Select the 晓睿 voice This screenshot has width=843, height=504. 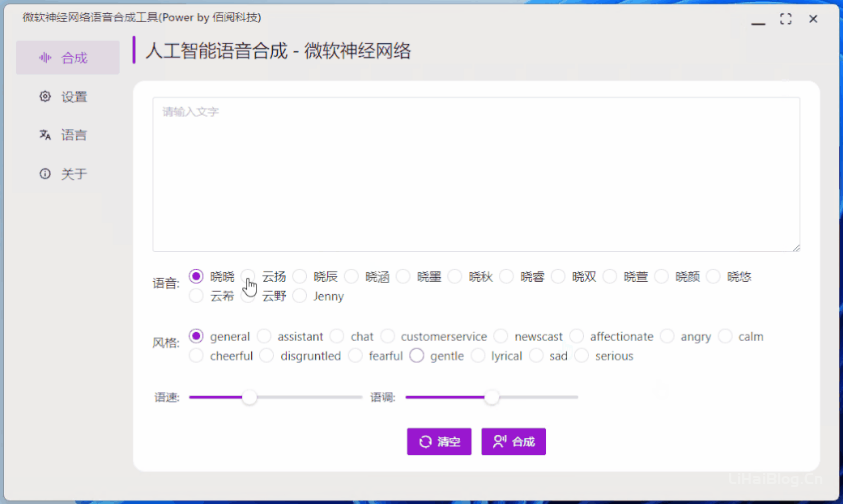(x=506, y=276)
